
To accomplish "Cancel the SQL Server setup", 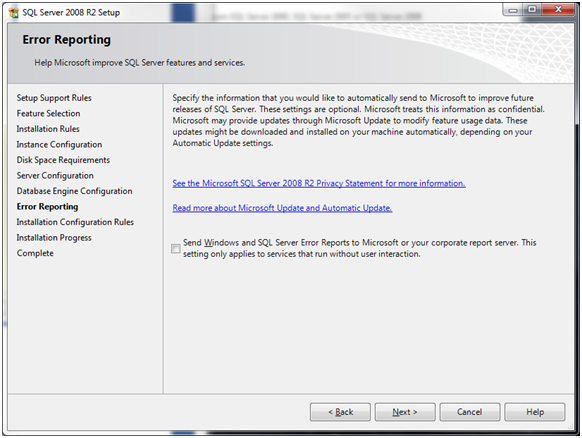I will [x=470, y=412].
